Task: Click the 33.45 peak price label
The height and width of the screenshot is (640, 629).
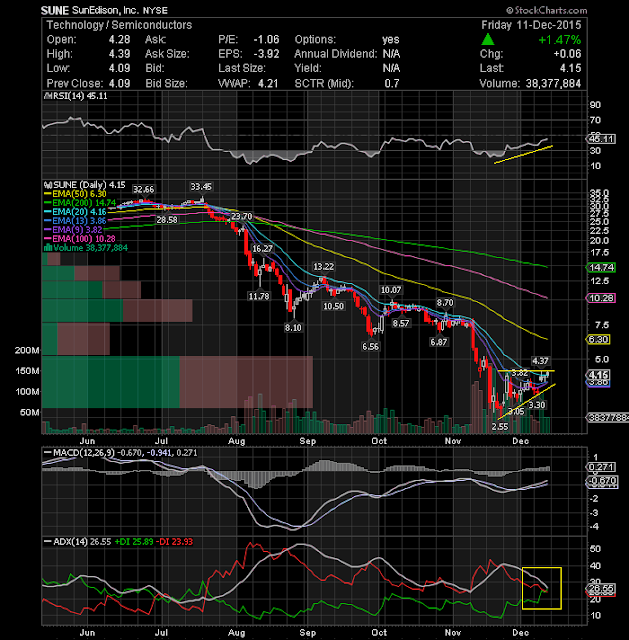Action: [201, 187]
